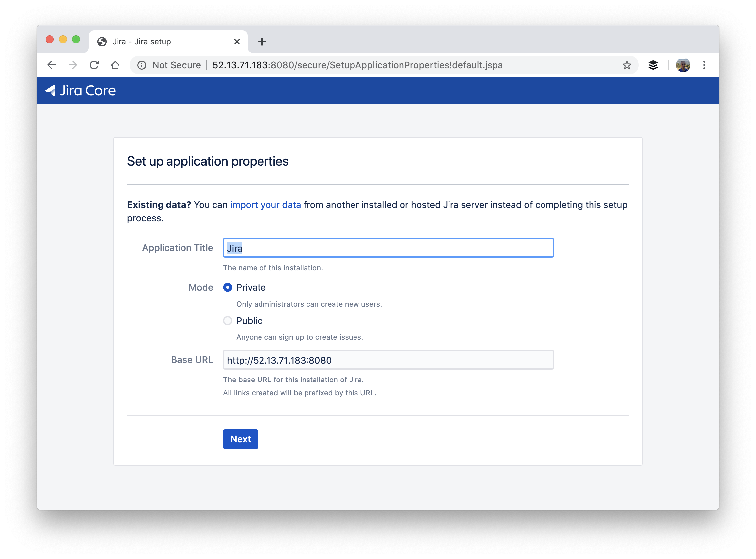Go back using the browser back arrow
The image size is (756, 559).
pos(51,65)
